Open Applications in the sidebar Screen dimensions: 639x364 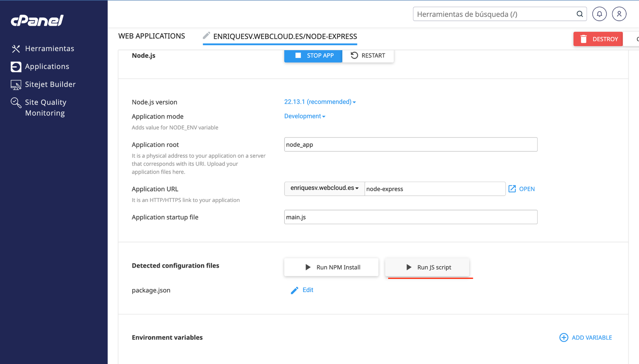pyautogui.click(x=47, y=67)
